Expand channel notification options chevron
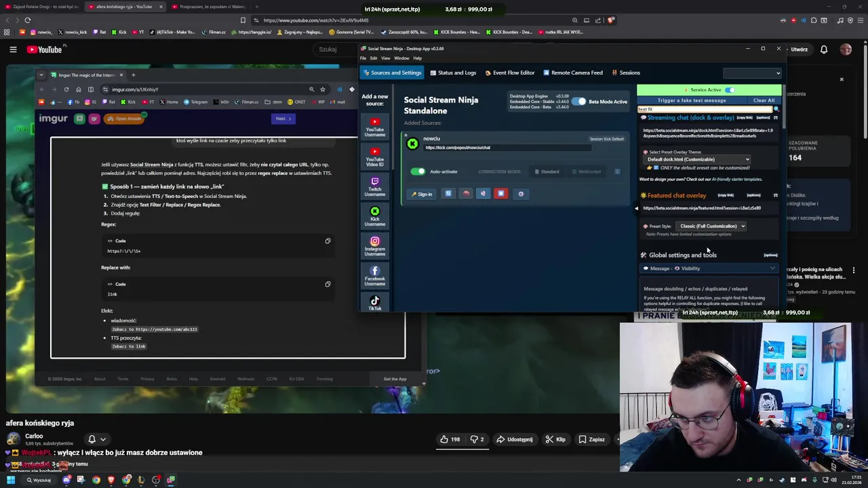Screen dimensions: 868x488 [103, 439]
